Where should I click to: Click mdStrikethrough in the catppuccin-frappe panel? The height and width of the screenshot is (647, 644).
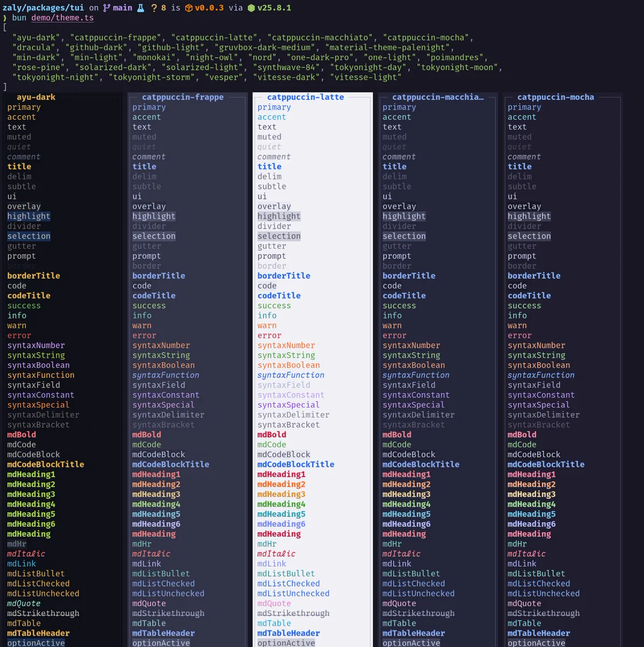point(168,613)
